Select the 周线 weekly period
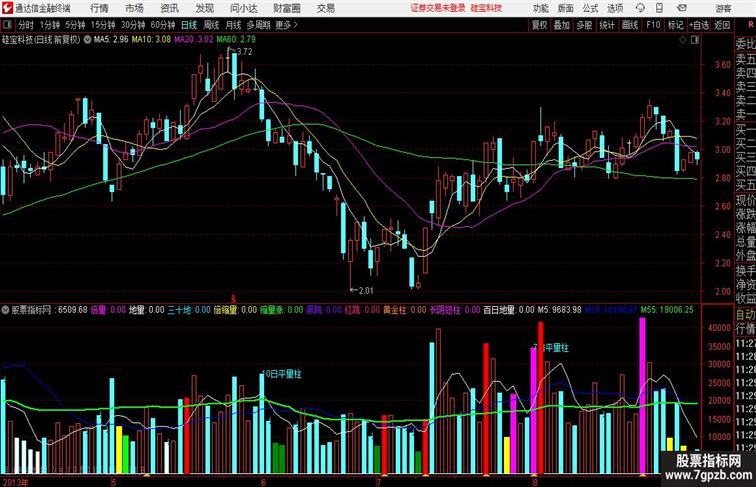756x487 pixels. (x=211, y=25)
